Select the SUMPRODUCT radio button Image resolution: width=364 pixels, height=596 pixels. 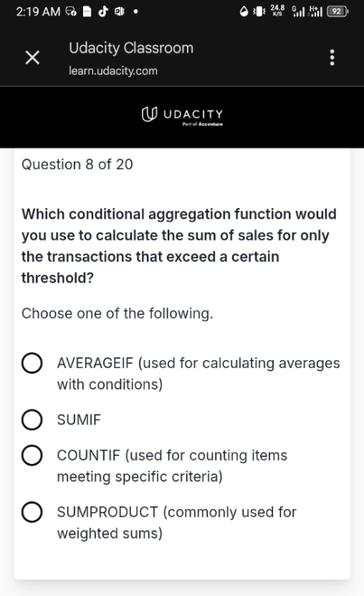coord(32,512)
